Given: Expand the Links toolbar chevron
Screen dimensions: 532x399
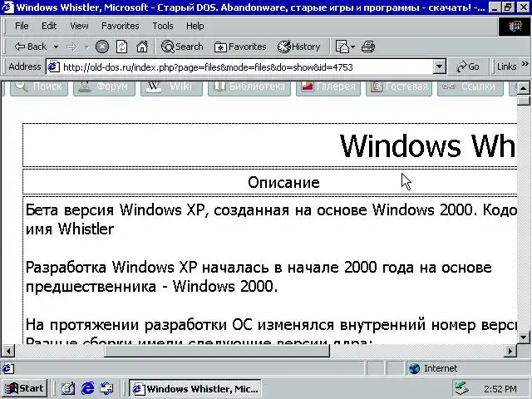Looking at the screenshot, I should (525, 64).
